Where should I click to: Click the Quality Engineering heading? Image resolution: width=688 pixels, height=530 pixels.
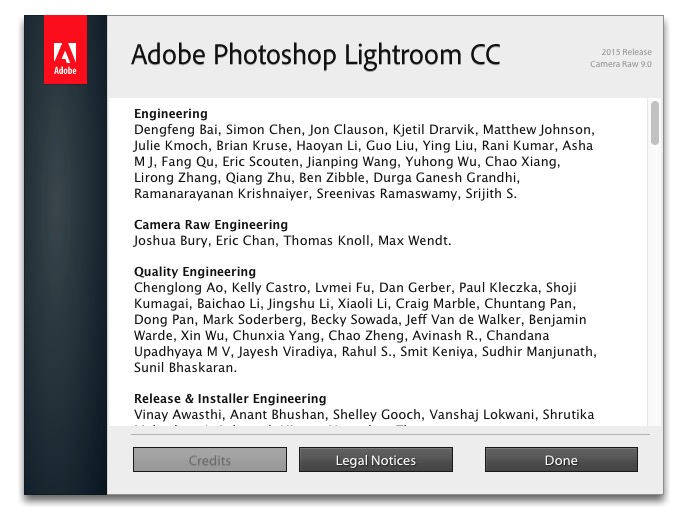pos(195,272)
